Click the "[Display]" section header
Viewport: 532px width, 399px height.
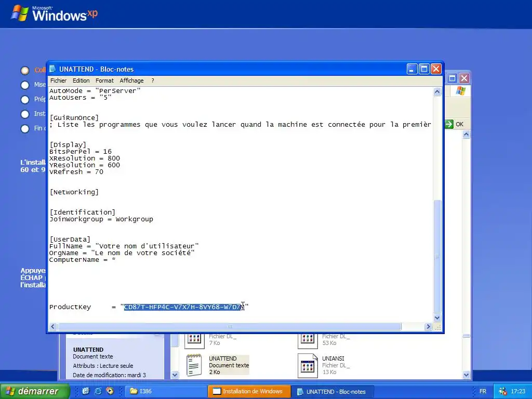(68, 145)
